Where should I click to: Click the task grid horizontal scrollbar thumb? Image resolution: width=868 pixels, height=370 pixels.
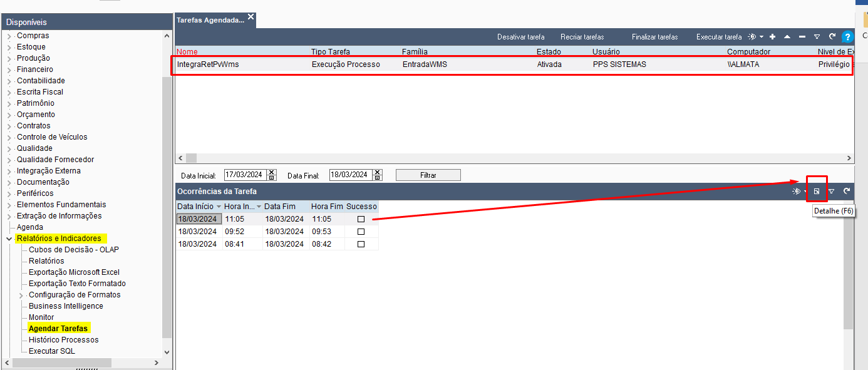click(x=191, y=158)
